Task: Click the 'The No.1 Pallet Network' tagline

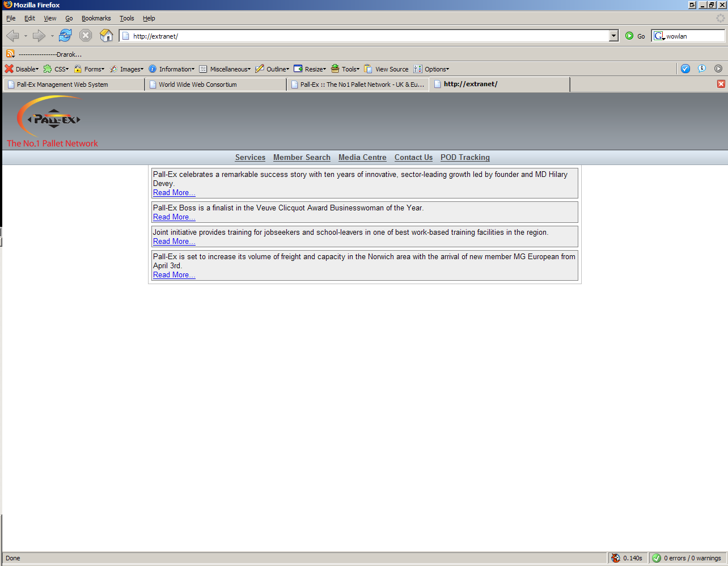Action: tap(52, 143)
